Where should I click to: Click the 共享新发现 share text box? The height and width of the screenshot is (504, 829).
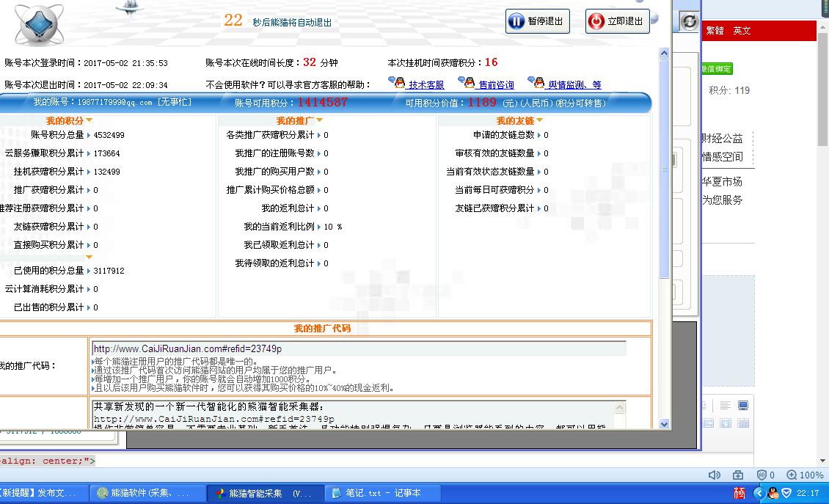(x=359, y=414)
